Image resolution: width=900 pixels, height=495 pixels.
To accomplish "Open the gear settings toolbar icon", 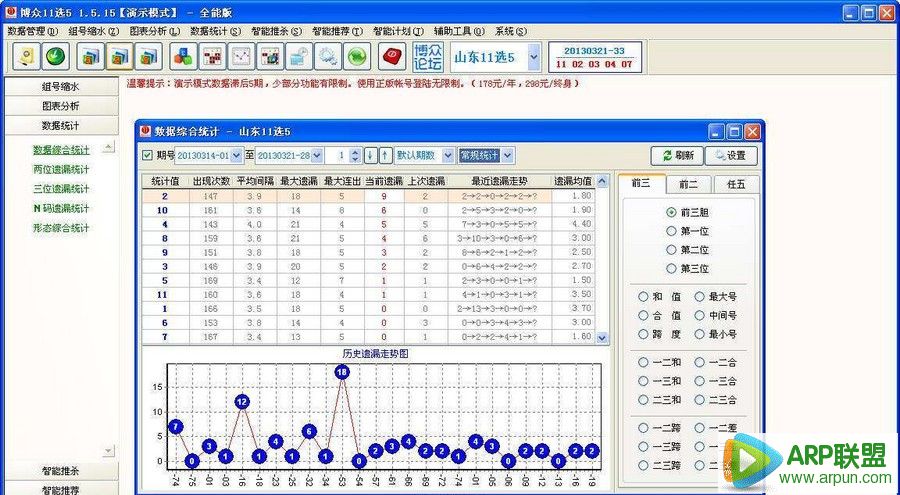I will coord(328,56).
